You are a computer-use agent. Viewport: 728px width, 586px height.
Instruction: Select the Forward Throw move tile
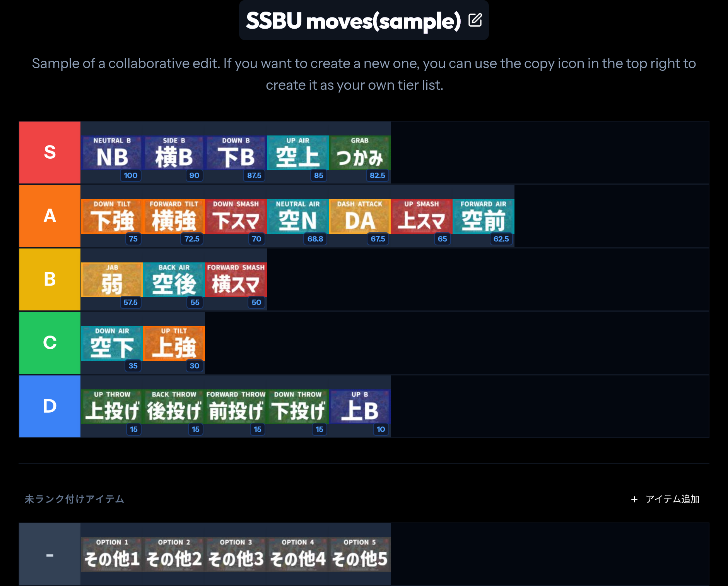236,406
